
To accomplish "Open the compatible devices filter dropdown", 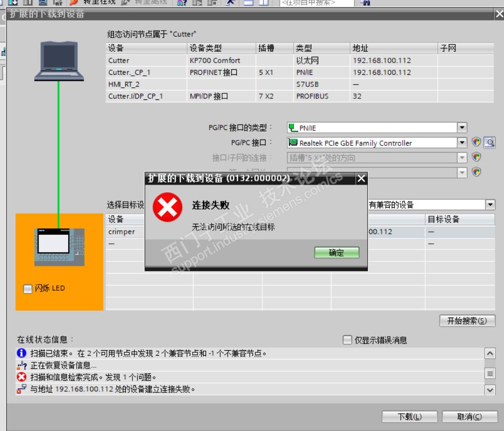I will coord(490,205).
